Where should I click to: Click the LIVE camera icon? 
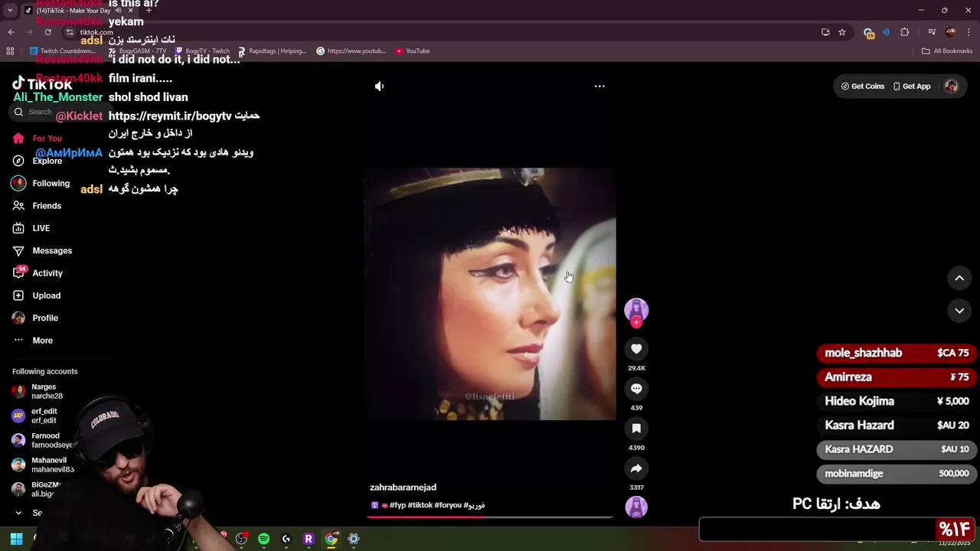[18, 228]
